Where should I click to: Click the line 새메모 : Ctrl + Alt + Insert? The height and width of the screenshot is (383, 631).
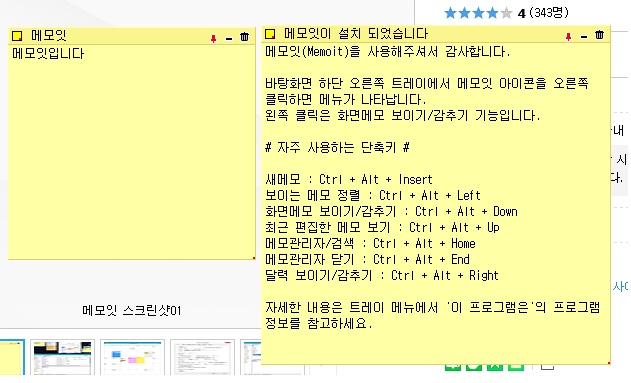point(348,179)
